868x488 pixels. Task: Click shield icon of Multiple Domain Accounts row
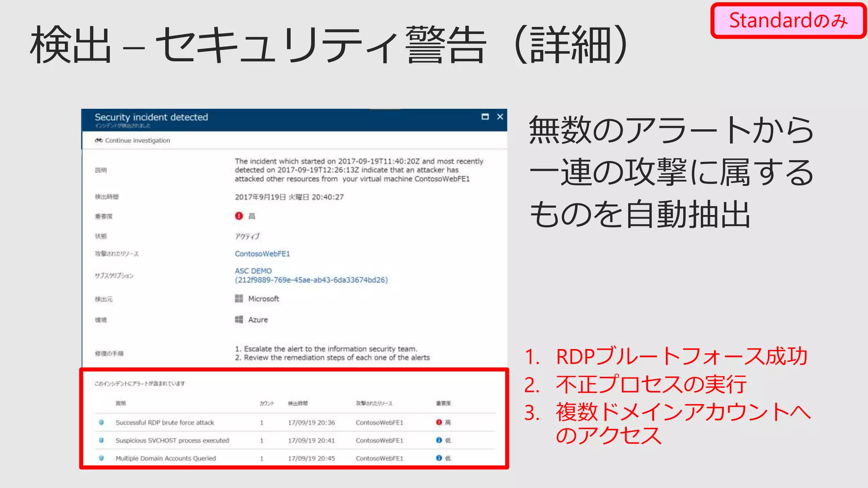[101, 458]
